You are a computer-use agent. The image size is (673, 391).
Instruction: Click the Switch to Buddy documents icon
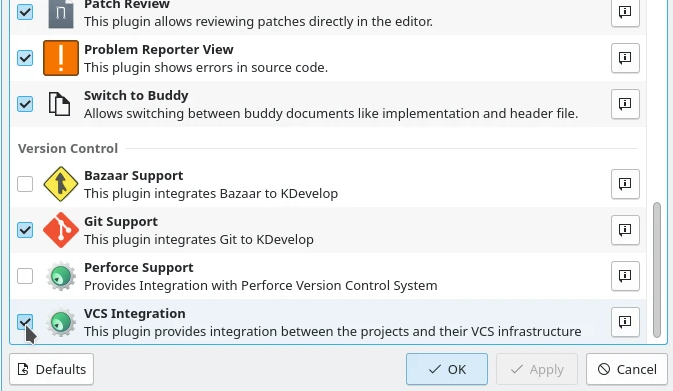(59, 104)
